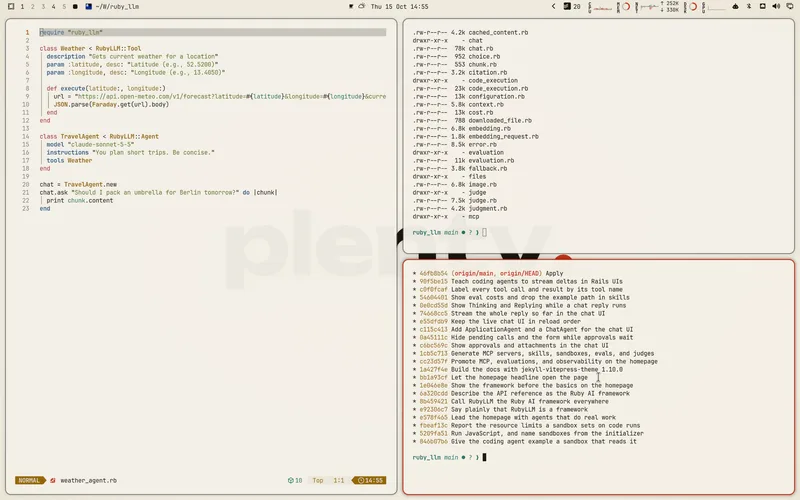This screenshot has width=800, height=500.
Task: Click code_execution.rb in the file listing
Action: 498,88
